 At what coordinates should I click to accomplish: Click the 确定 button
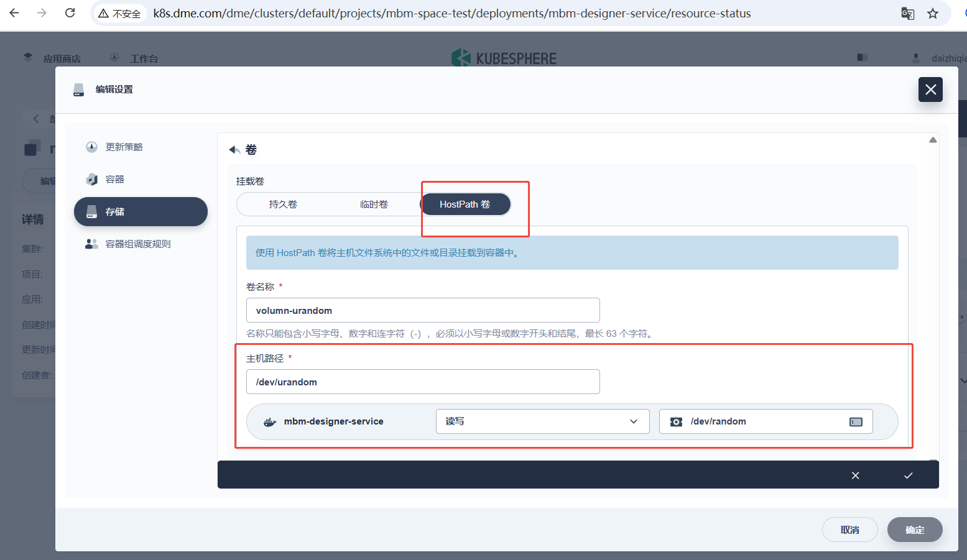(914, 530)
